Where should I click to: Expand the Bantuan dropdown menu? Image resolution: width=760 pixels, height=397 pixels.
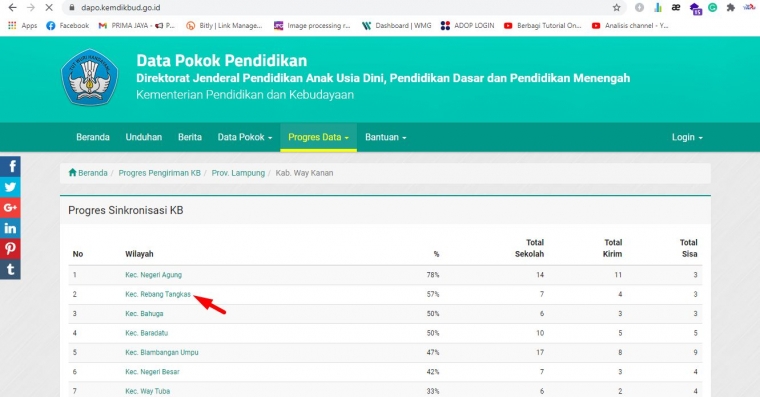pos(385,137)
